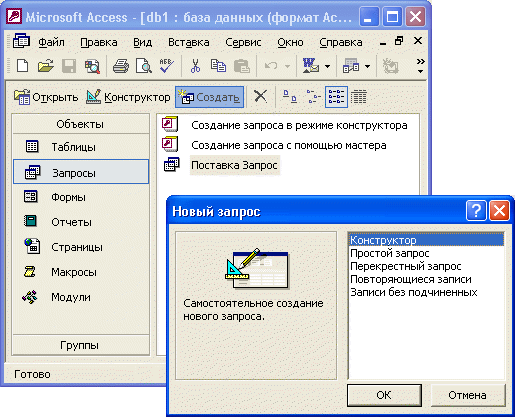Click the Delete X icon in database toolbar
Screen dimensions: 515x417
[x=260, y=97]
